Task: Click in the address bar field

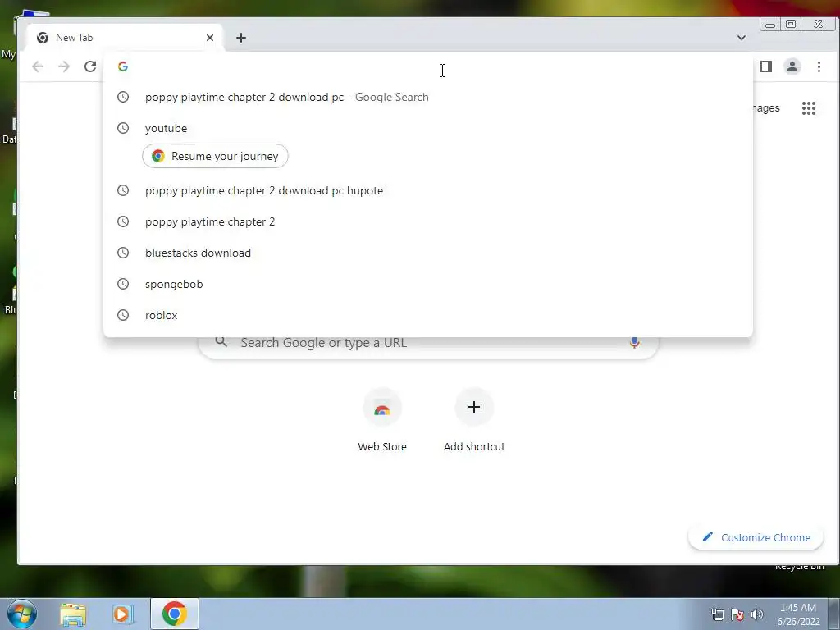Action: coord(428,66)
